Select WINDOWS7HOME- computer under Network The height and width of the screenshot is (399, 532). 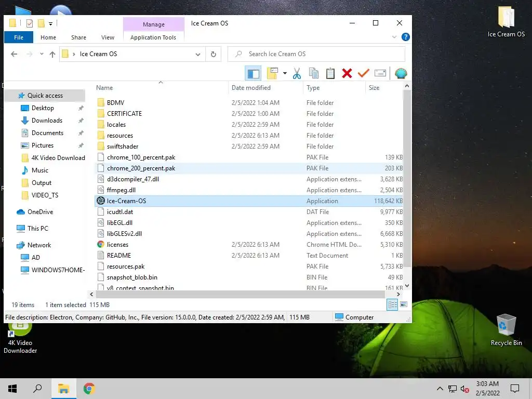[x=58, y=270]
